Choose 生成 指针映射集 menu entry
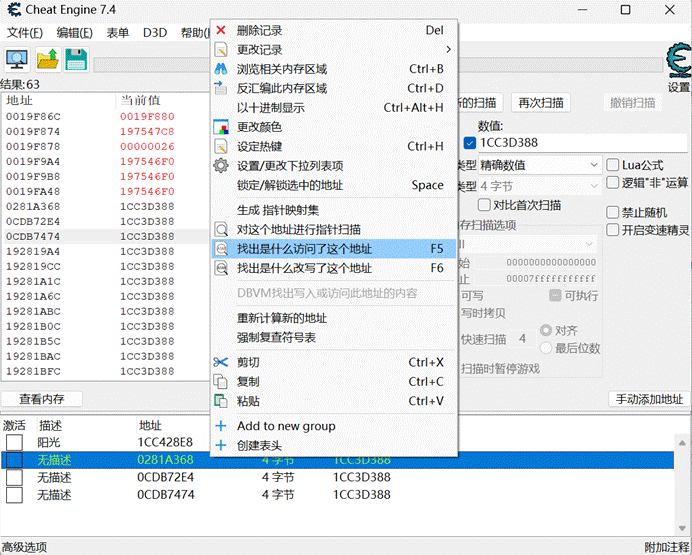Screen dimensions: 692x555 coord(334,210)
